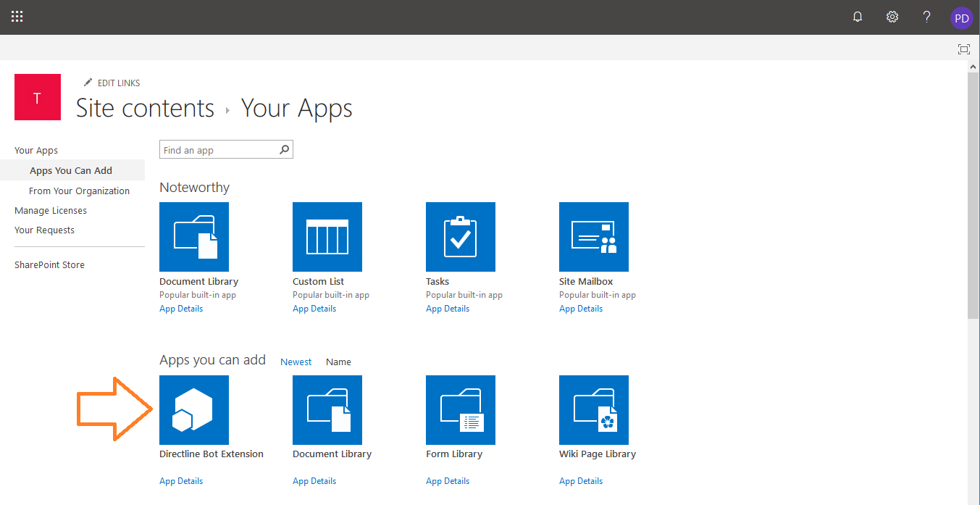Select the Form Library tile
The image size is (980, 505).
click(x=461, y=410)
